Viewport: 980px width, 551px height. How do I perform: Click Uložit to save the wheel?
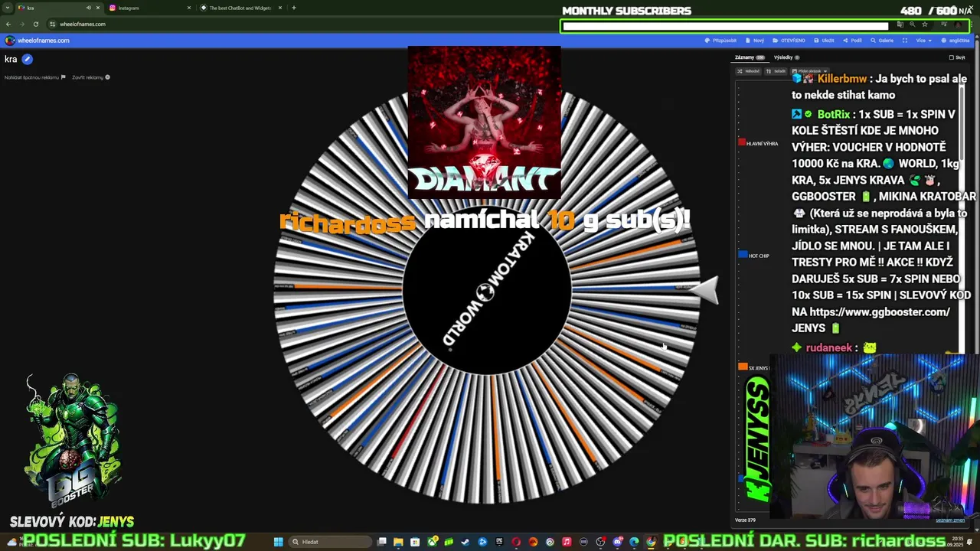coord(824,41)
